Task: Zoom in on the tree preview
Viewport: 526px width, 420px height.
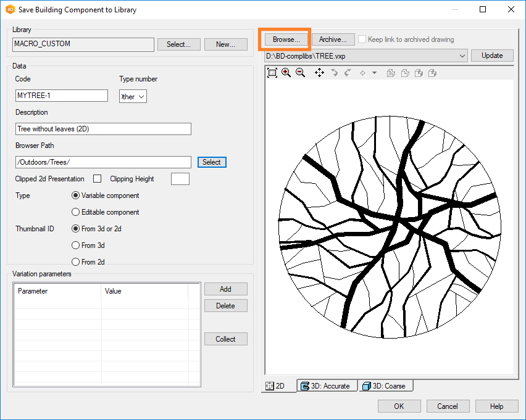Action: (286, 73)
